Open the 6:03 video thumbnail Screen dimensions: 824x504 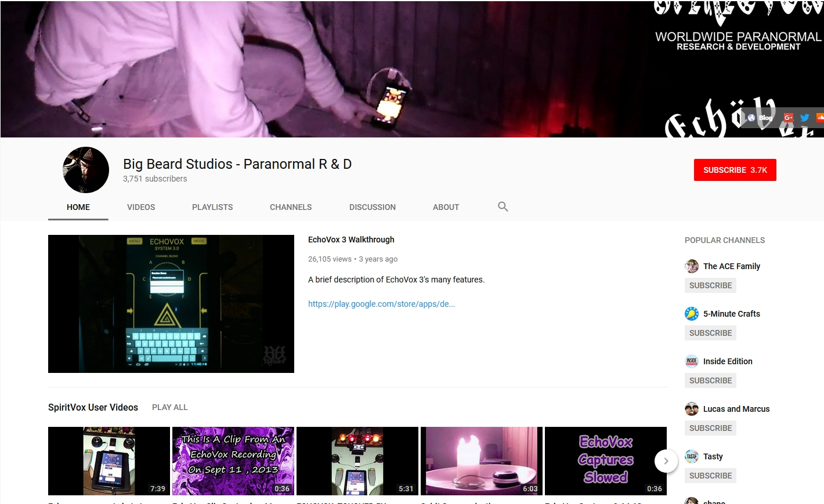point(482,461)
